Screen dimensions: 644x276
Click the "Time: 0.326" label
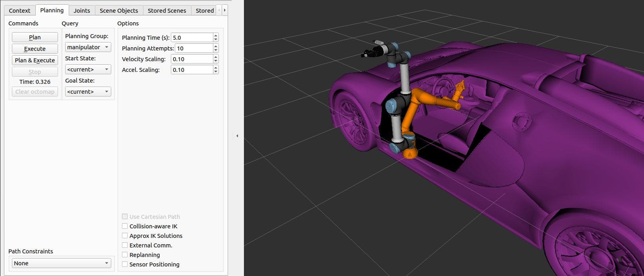click(35, 82)
